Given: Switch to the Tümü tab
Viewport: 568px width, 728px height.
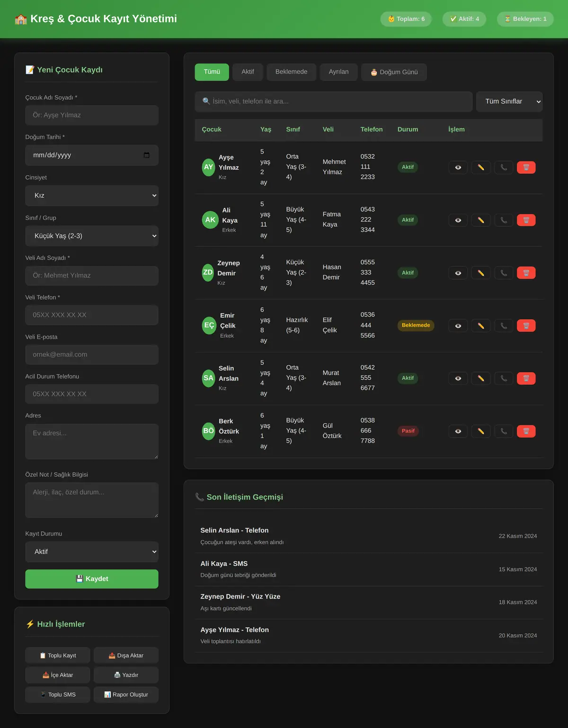Looking at the screenshot, I should (x=212, y=72).
